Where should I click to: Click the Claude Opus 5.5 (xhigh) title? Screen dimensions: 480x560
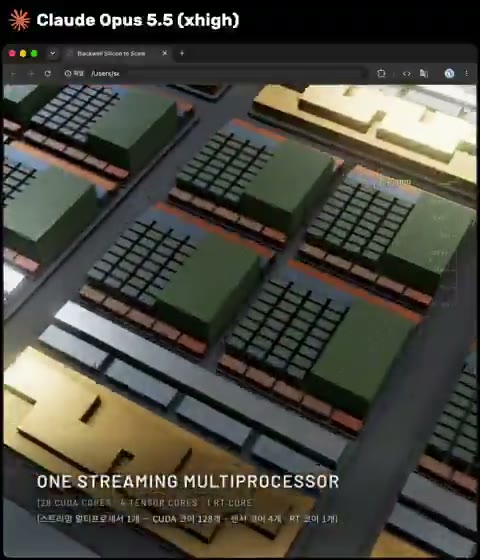[x=138, y=20]
